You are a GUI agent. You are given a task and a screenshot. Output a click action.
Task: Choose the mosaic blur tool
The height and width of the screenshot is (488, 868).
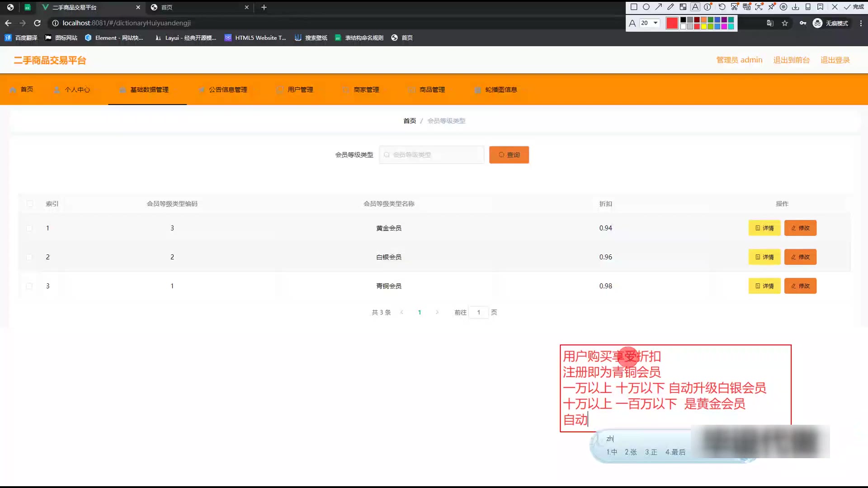coord(683,7)
